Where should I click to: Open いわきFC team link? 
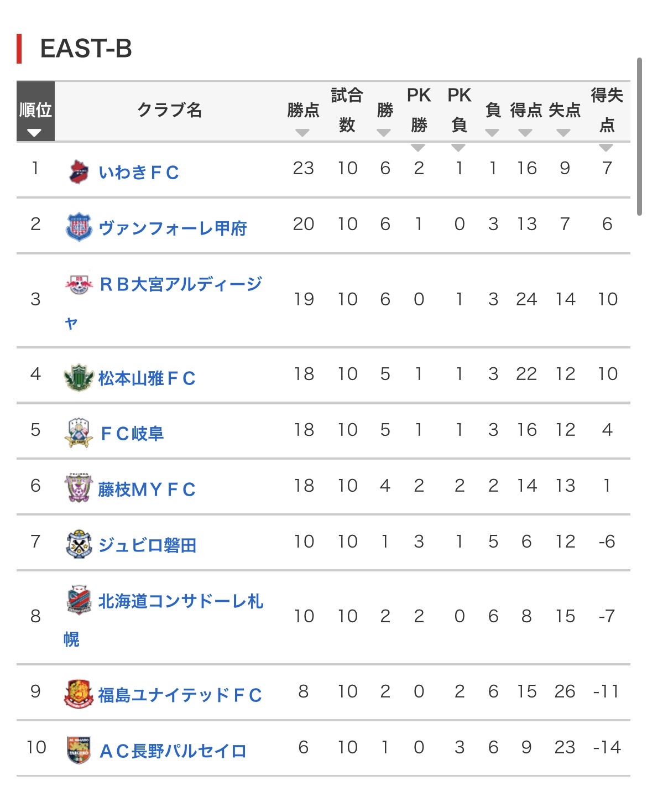139,173
